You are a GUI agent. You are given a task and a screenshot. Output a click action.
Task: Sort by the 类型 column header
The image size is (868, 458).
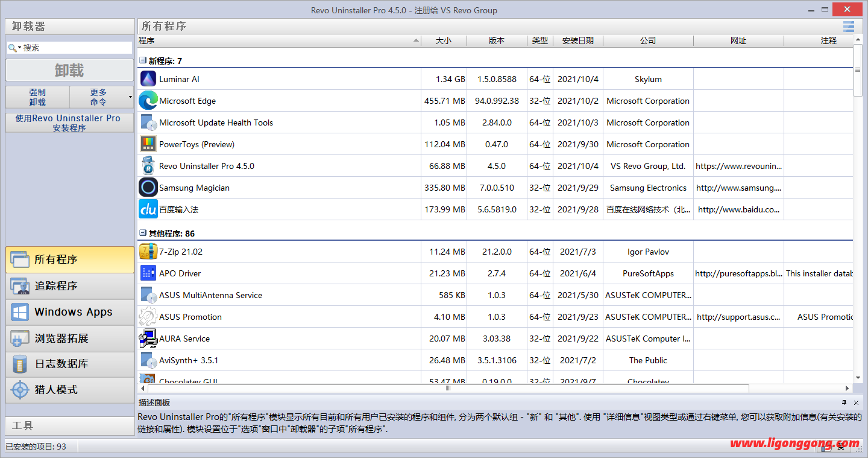(x=540, y=40)
